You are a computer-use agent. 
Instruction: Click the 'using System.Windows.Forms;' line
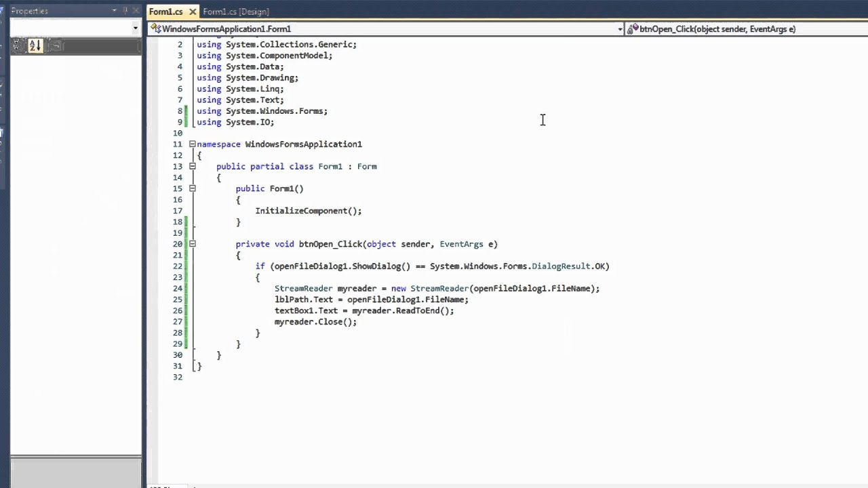(262, 110)
